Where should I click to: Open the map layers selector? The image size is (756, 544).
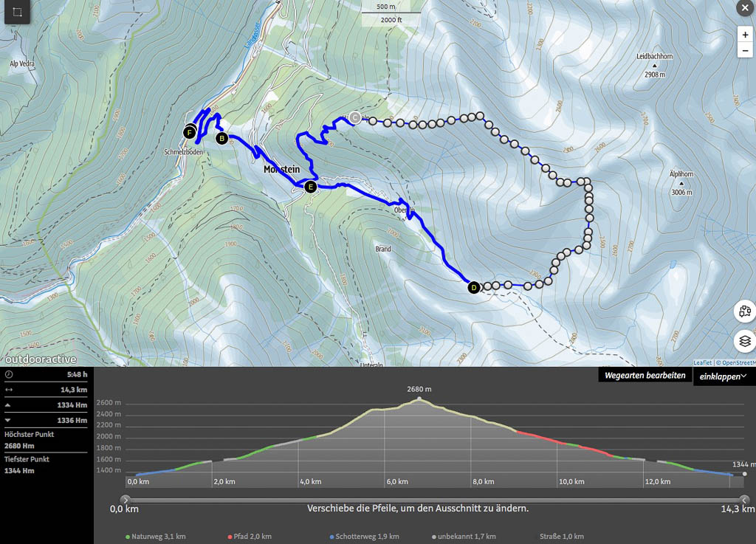pyautogui.click(x=745, y=341)
